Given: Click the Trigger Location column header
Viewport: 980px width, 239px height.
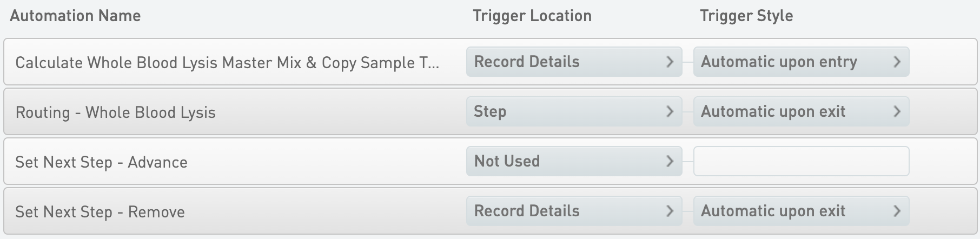Looking at the screenshot, I should point(532,16).
